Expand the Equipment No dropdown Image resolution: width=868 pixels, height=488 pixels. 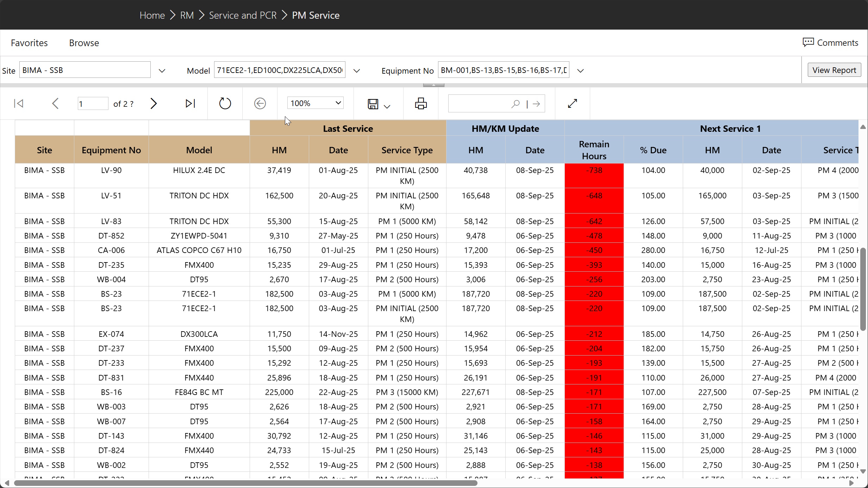click(x=581, y=70)
